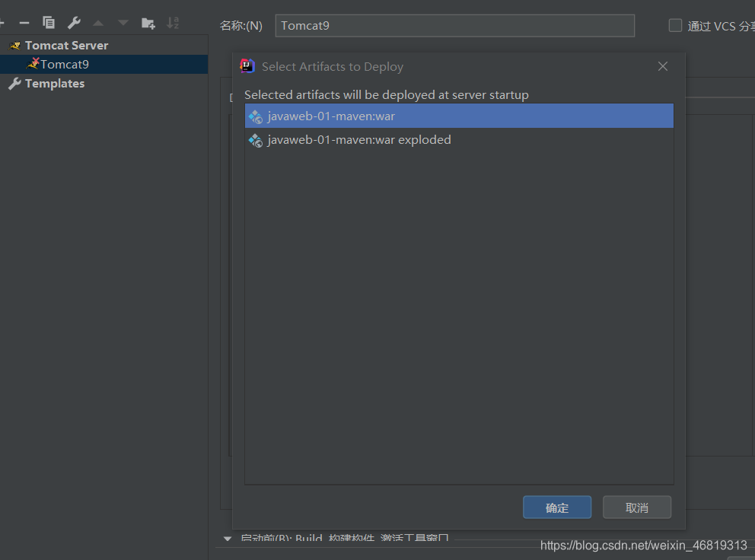This screenshot has height=560, width=755.
Task: Select the Tomcat9 configuration
Action: click(104, 64)
